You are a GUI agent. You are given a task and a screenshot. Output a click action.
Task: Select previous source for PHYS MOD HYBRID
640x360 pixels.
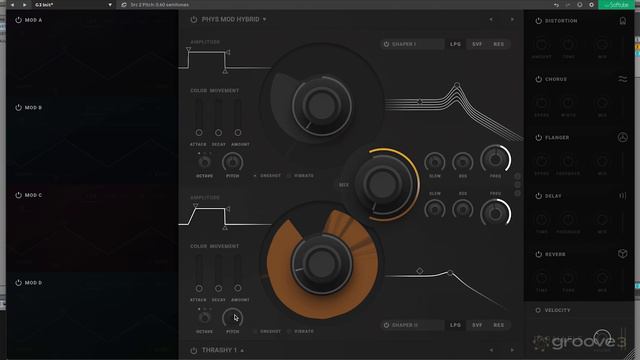pos(491,19)
